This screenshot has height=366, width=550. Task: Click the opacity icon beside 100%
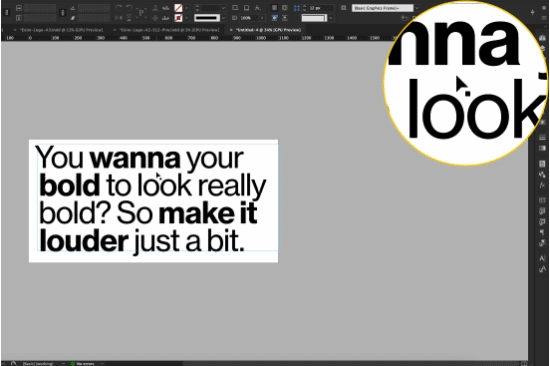[235, 18]
